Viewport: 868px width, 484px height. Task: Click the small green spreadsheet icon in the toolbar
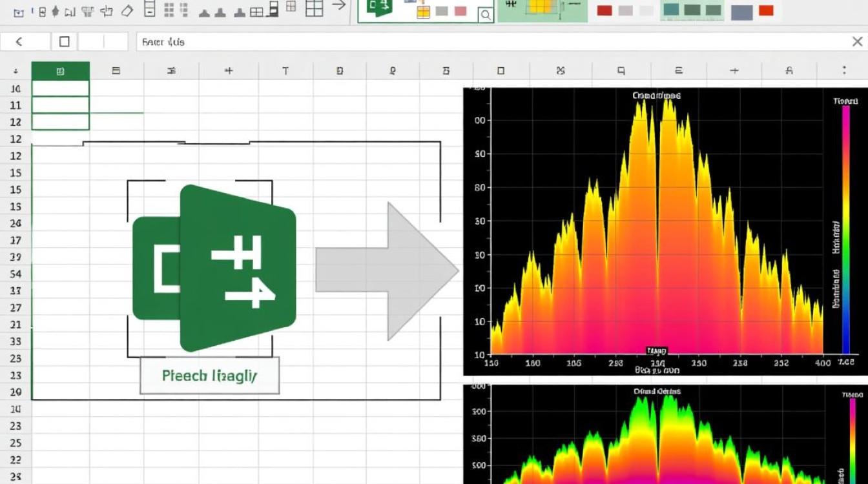pos(379,10)
